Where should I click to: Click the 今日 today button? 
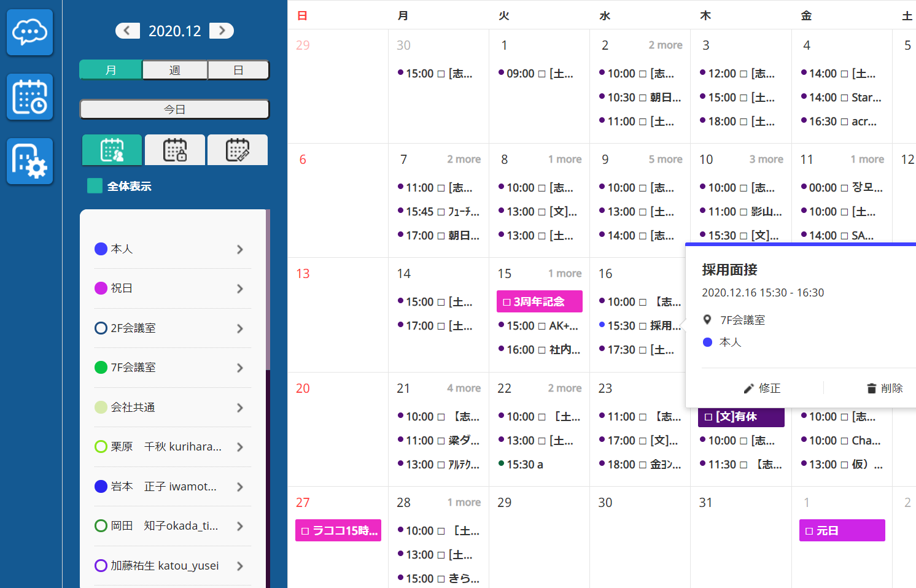click(x=174, y=109)
